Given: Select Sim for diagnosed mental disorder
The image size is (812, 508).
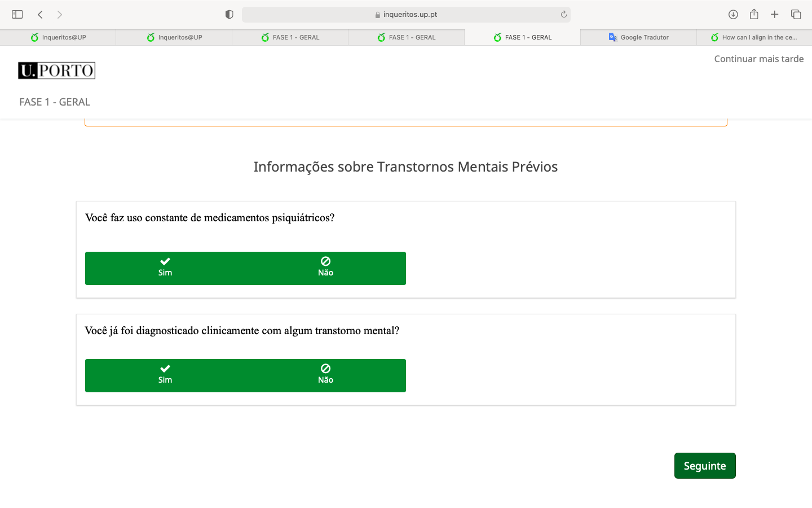Looking at the screenshot, I should click(x=165, y=375).
